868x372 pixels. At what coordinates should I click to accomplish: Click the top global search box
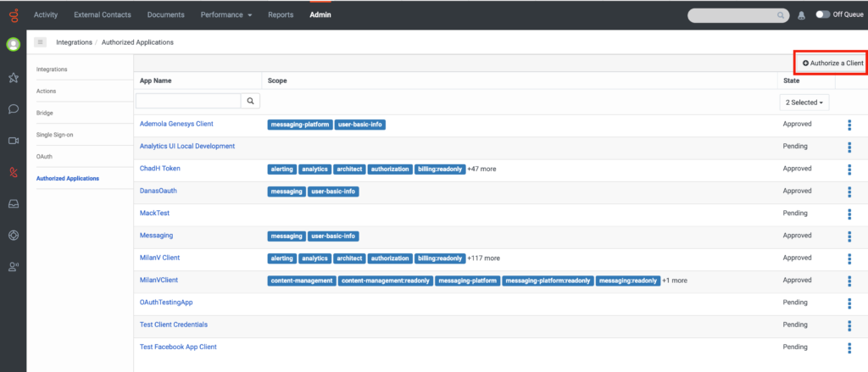pyautogui.click(x=738, y=15)
